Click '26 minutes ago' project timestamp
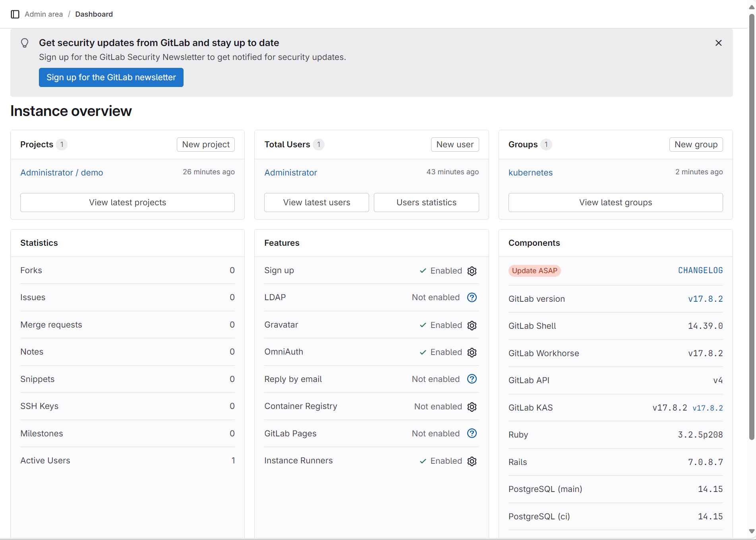This screenshot has width=756, height=540. (209, 172)
